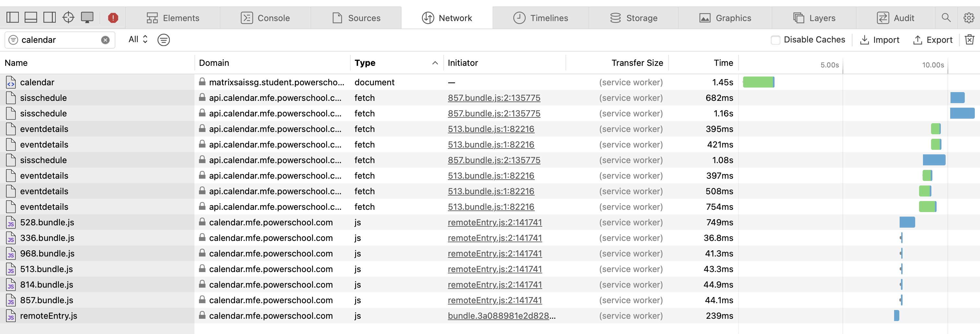Open the inspector search magnifier

coord(946,17)
